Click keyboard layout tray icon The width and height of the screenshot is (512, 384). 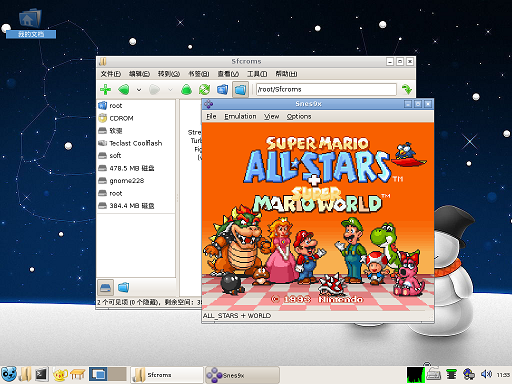(433, 375)
